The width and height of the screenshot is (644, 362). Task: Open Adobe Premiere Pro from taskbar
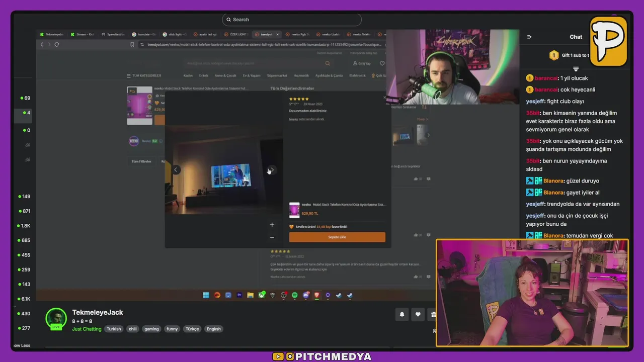click(239, 295)
